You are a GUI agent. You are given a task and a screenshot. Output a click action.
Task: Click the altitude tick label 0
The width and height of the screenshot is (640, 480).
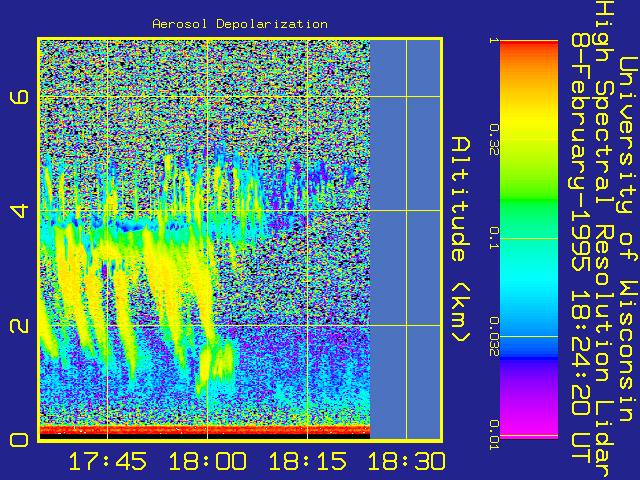[x=20, y=440]
